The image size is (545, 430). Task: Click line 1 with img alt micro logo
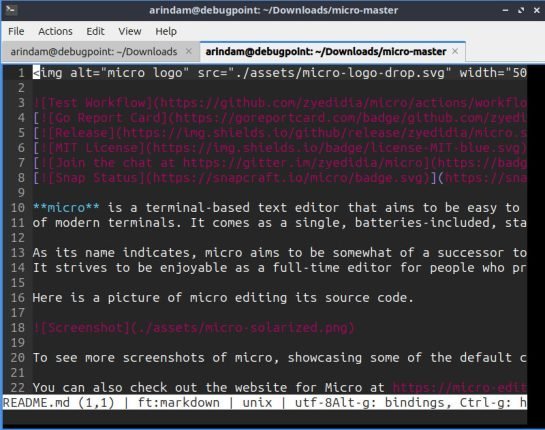point(279,73)
